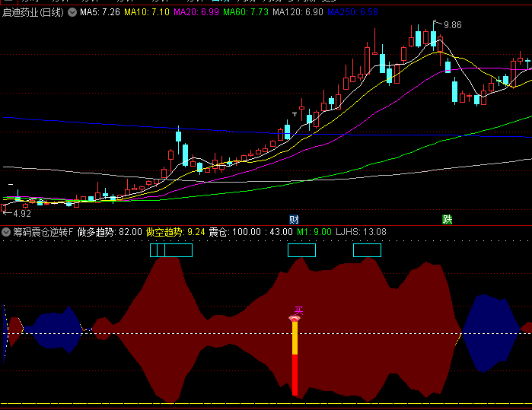Image resolution: width=532 pixels, height=410 pixels.
Task: Select the MA120 average label
Action: 297,13
